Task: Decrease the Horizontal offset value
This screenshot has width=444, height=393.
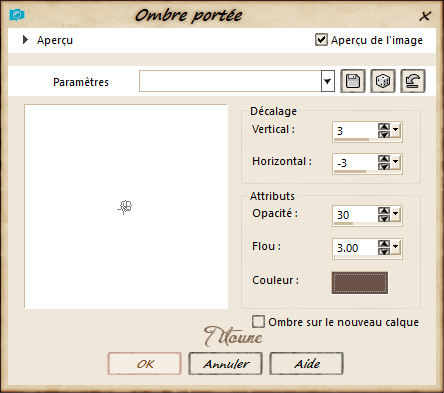Action: [x=384, y=166]
